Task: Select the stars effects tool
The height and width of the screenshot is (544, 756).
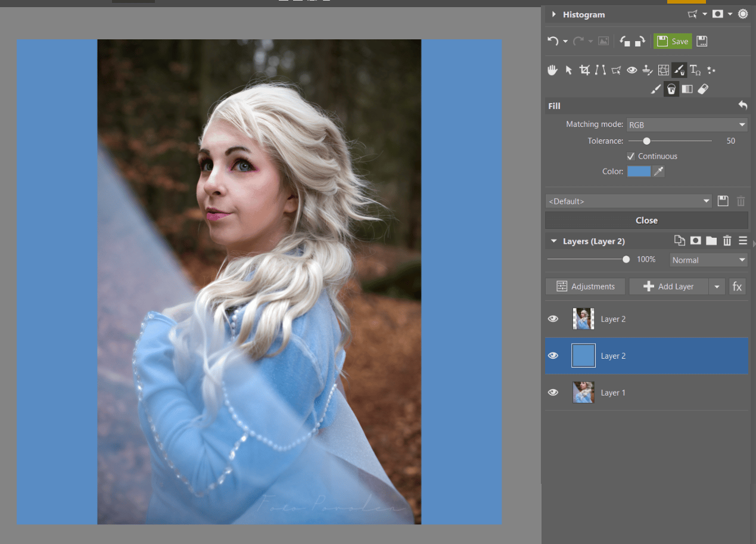Action: [711, 70]
